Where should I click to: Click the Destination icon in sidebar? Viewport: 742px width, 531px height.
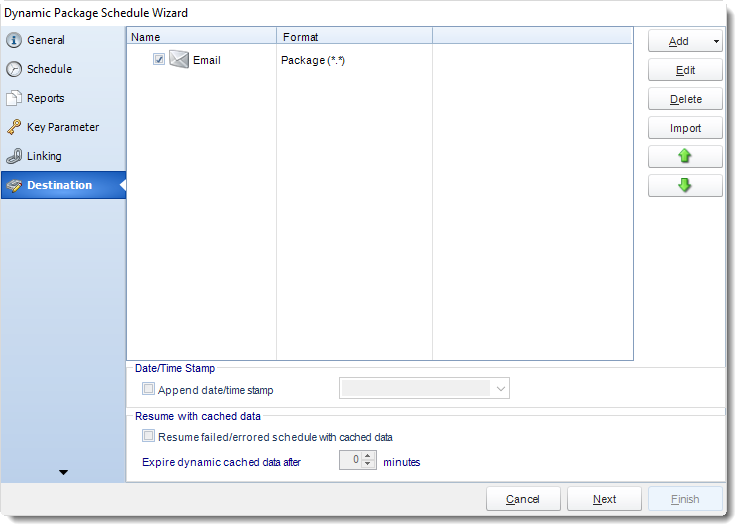click(x=14, y=185)
